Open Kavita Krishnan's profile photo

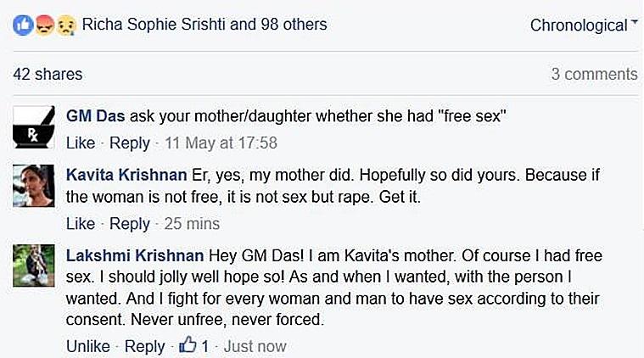tap(34, 186)
